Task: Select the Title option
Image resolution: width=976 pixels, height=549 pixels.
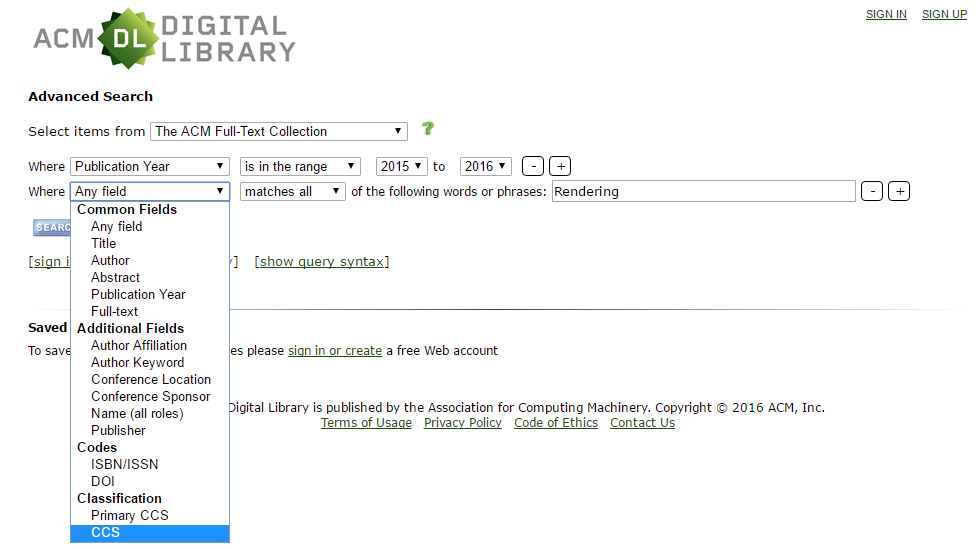Action: 150,243
